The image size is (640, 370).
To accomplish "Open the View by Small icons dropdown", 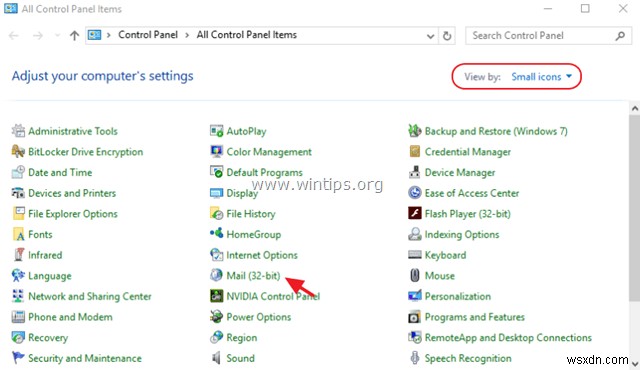I will (542, 77).
